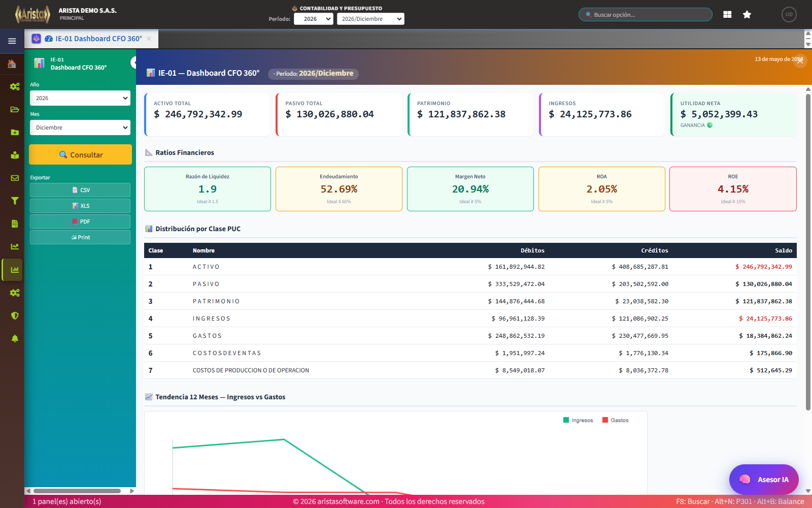Open the header Período year dropdown 2026
The width and height of the screenshot is (812, 508).
[313, 19]
